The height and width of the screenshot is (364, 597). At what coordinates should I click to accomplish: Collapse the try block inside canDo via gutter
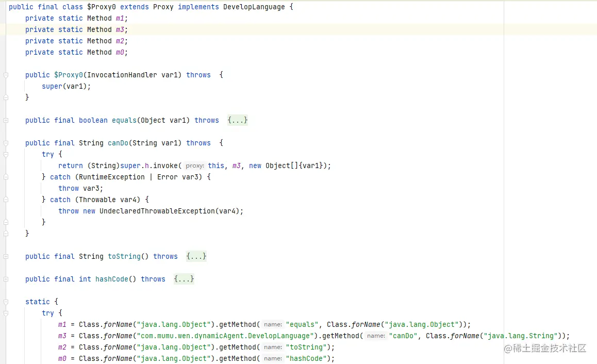pyautogui.click(x=6, y=155)
